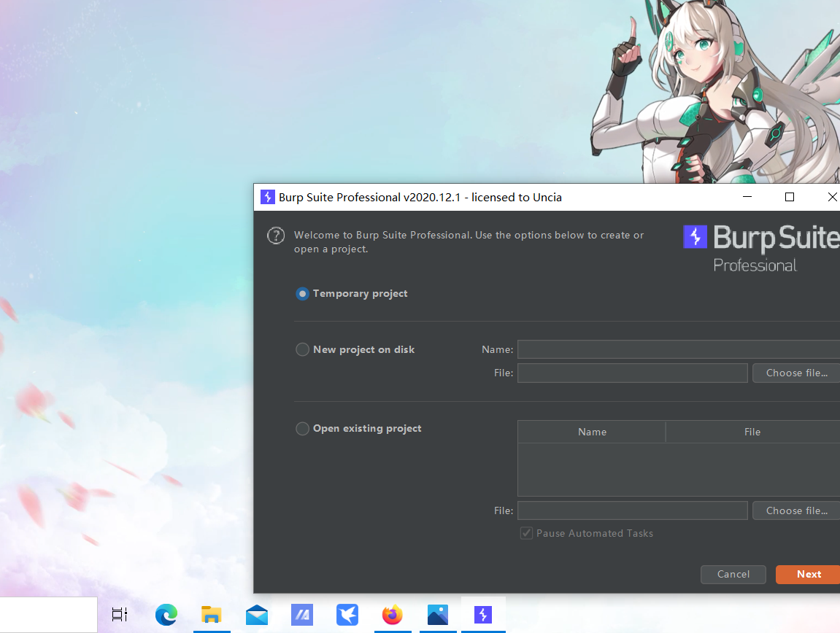Select the Temporary project option
The width and height of the screenshot is (840, 633).
[x=302, y=294]
